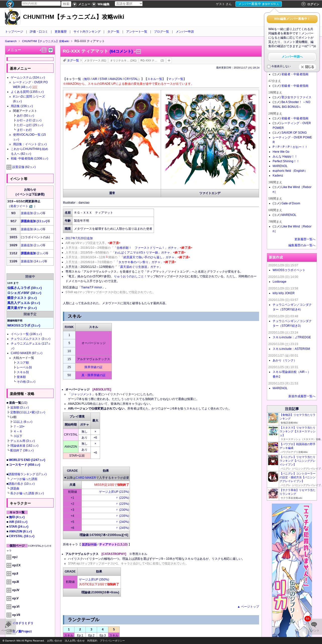Open the トップページ navigation link
This screenshot has width=322, height=644.
tap(14, 32)
